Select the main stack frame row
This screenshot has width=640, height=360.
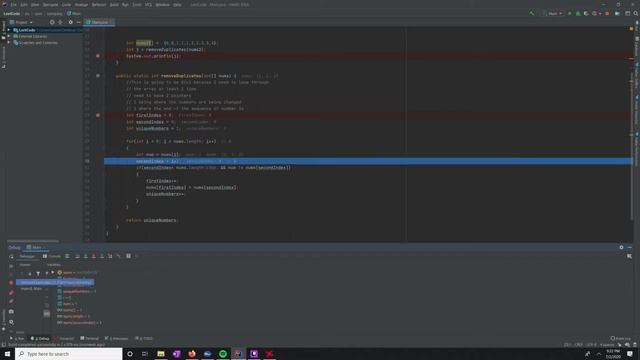31,289
